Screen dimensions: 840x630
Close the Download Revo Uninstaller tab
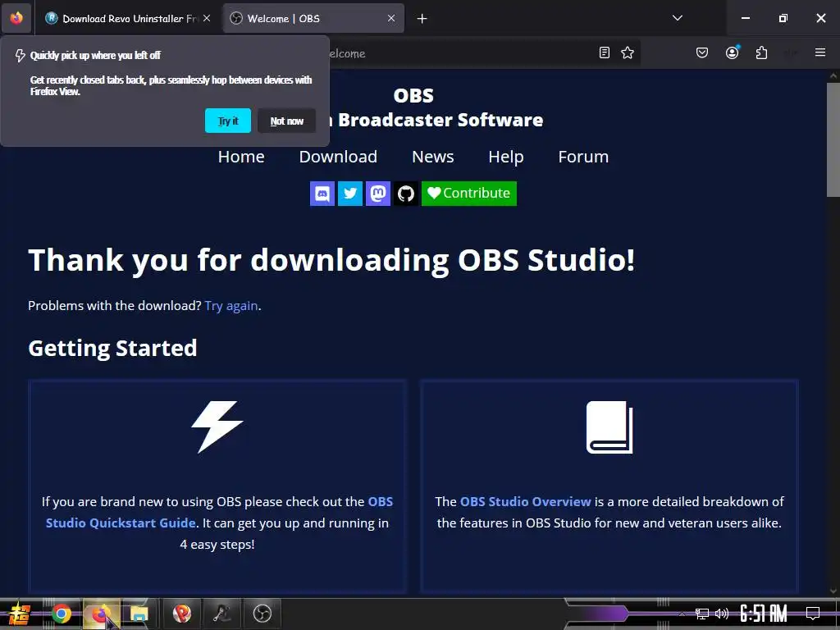(207, 18)
